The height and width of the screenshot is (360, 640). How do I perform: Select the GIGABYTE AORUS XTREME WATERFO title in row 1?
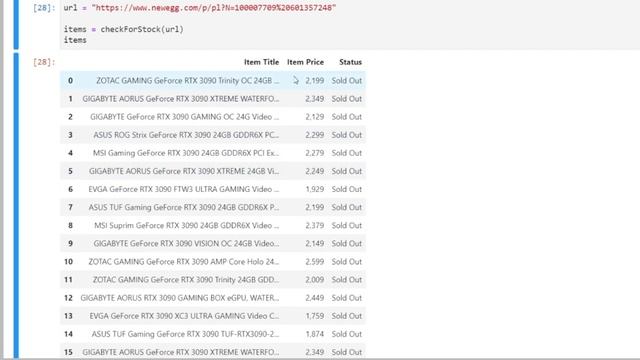click(x=181, y=99)
